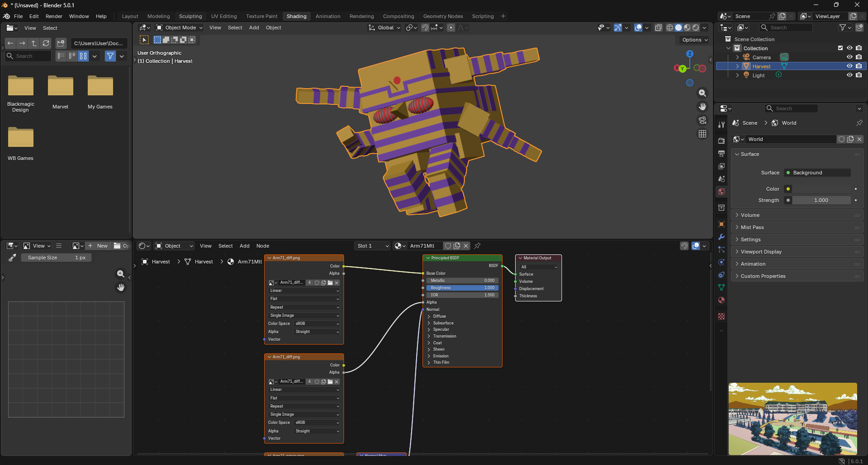Disable Light in renders via camera icon
Viewport: 868px width, 465px height.
click(x=859, y=75)
